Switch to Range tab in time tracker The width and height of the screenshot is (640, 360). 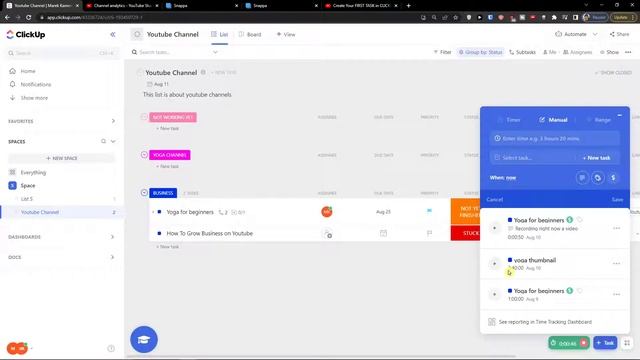598,120
